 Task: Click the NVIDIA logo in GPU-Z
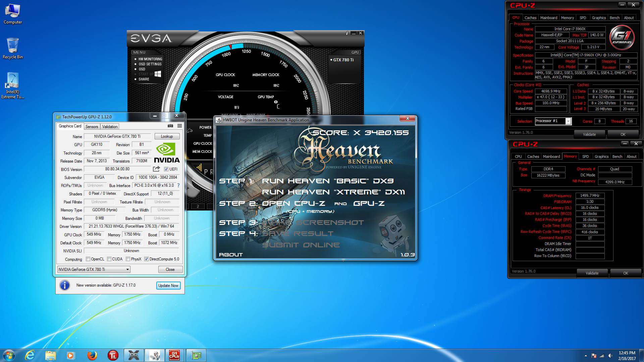pyautogui.click(x=167, y=153)
